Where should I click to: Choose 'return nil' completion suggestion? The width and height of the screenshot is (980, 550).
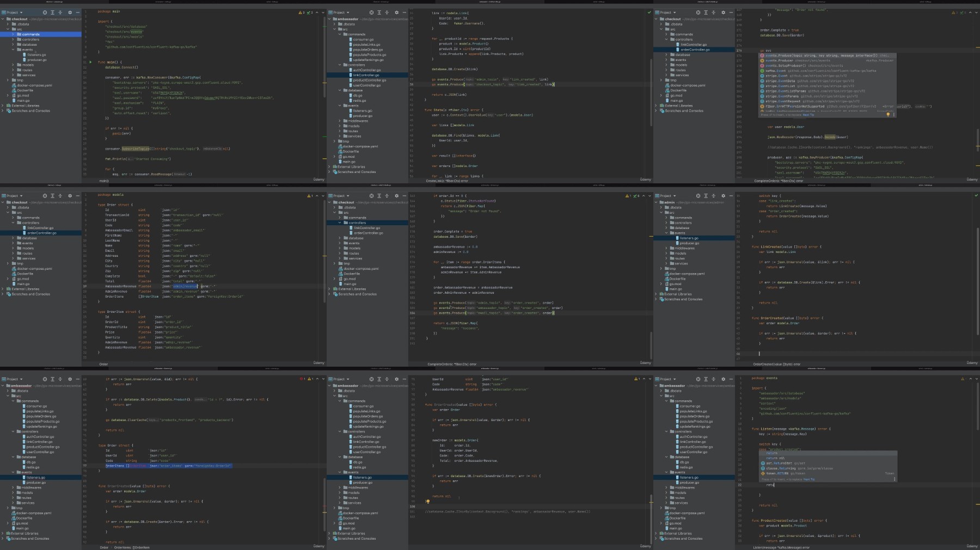pos(827,458)
